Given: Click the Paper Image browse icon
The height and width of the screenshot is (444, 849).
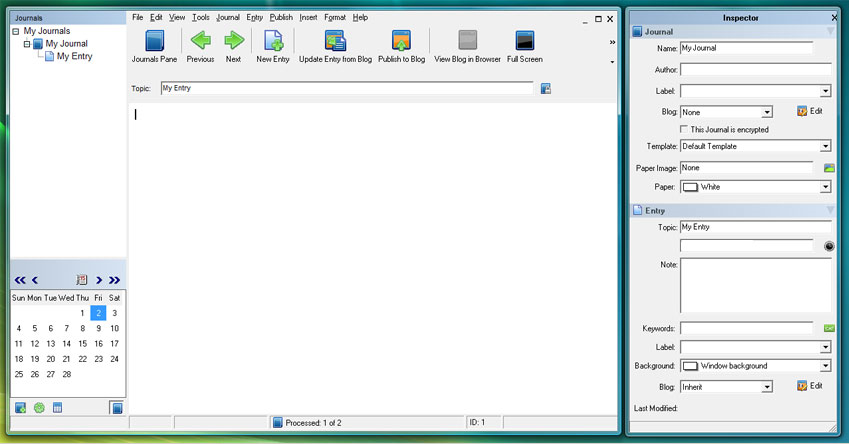Looking at the screenshot, I should [x=828, y=168].
